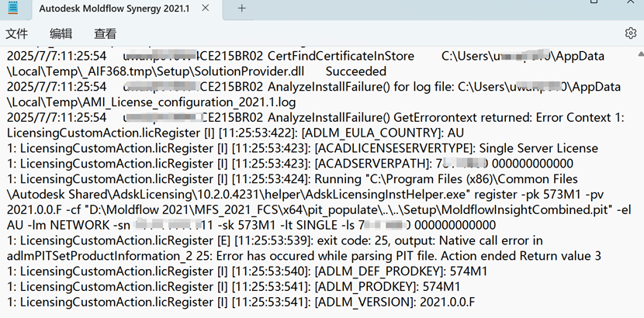644x318 pixels.
Task: Open Notepad settings gear
Action: coord(631,33)
